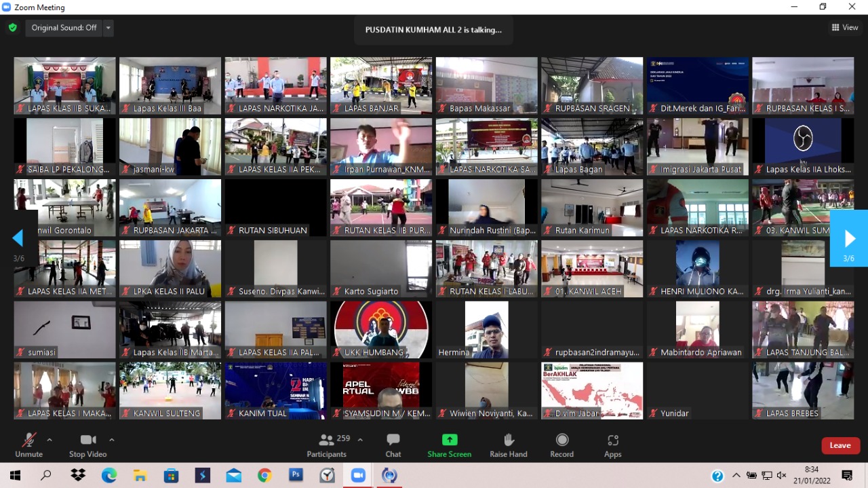Viewport: 868px width, 488px height.
Task: Expand the Original Sound dropdown arrow
Action: click(108, 28)
